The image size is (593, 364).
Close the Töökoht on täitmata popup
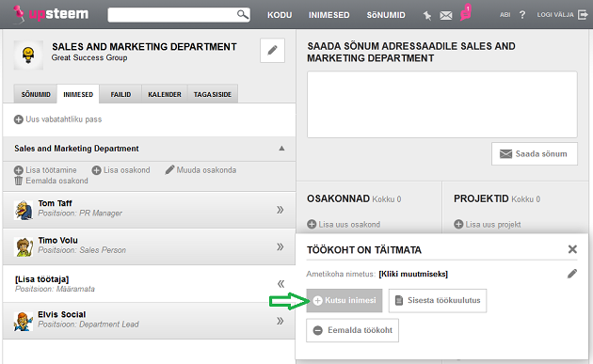(x=572, y=249)
